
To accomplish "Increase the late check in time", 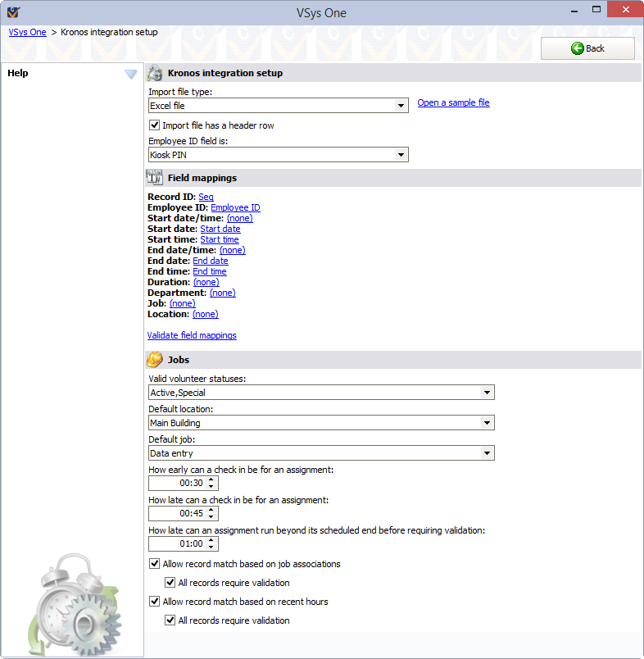I will pyautogui.click(x=211, y=510).
